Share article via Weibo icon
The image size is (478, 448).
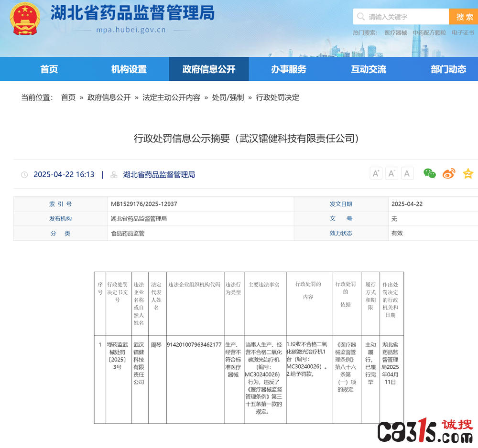(x=449, y=173)
